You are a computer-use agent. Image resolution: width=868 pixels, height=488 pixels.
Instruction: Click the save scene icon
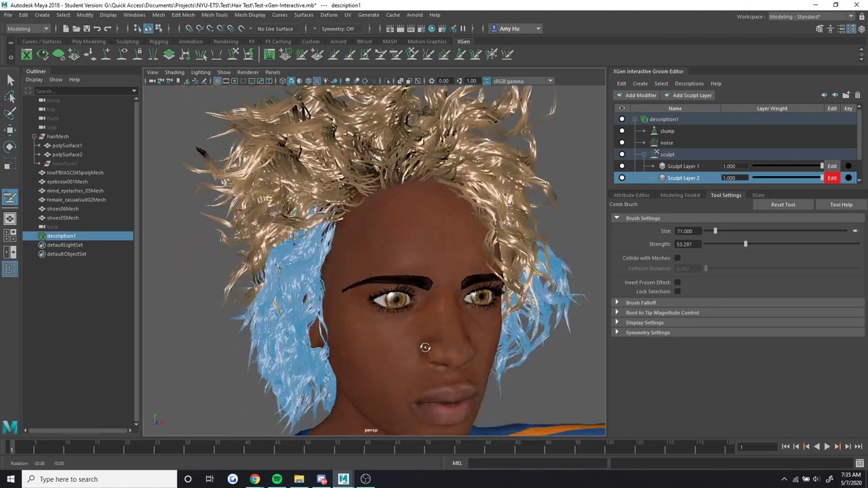click(x=86, y=28)
